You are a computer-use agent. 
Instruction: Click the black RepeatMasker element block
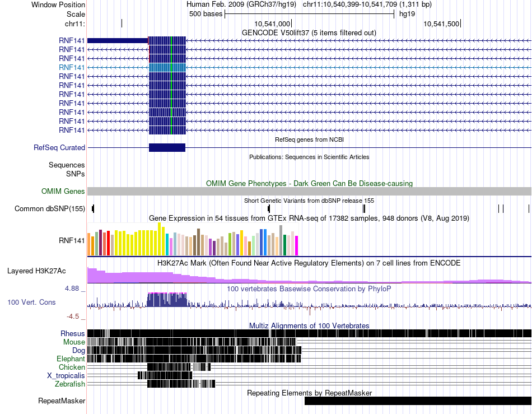418,401
